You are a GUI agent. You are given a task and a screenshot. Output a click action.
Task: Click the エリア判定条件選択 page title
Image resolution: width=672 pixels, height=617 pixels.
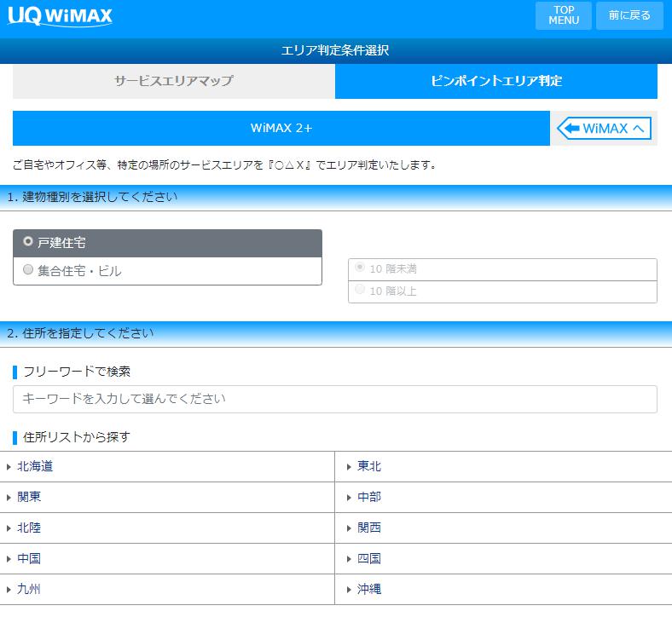pyautogui.click(x=334, y=50)
